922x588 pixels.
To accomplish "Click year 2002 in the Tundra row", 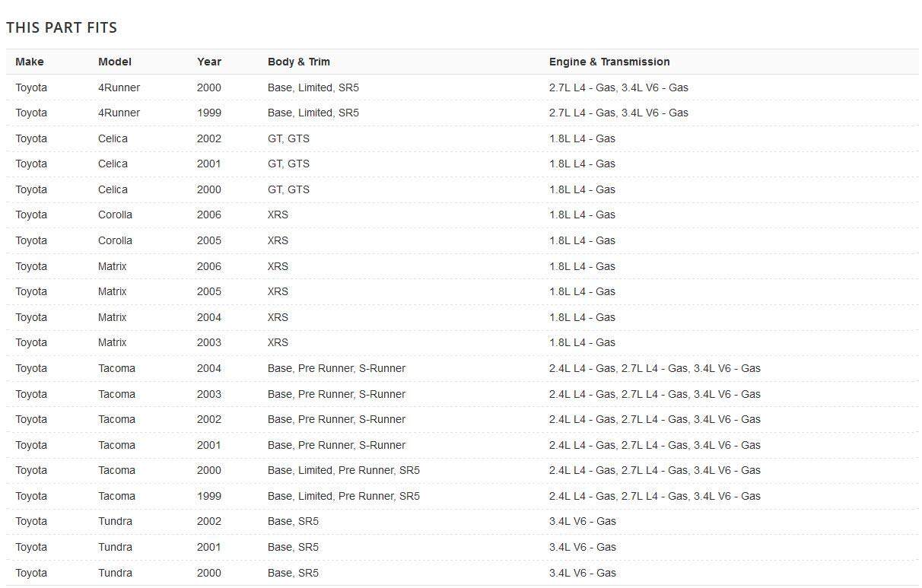I will pos(209,521).
